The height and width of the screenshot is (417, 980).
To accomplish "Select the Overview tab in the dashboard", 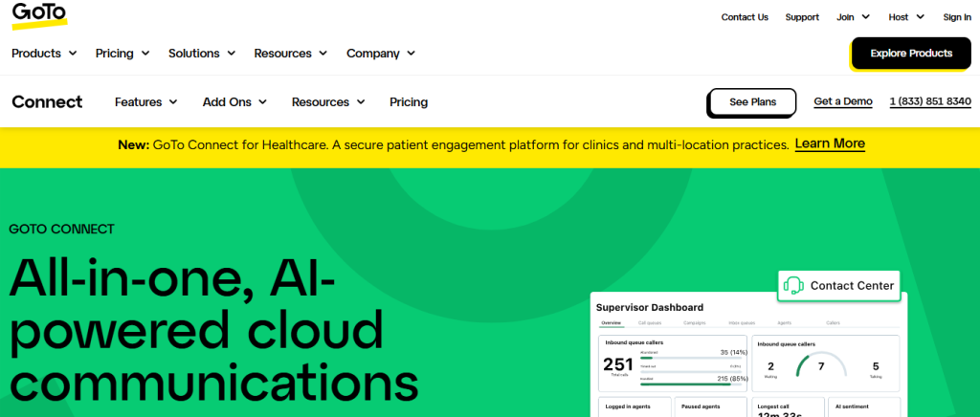I will 611,323.
